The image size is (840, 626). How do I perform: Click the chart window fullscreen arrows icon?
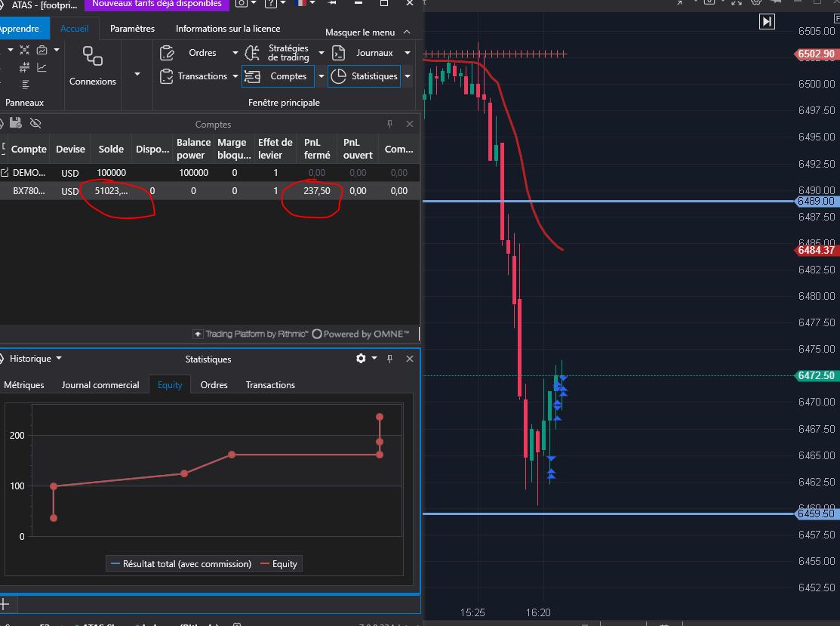click(x=737, y=3)
